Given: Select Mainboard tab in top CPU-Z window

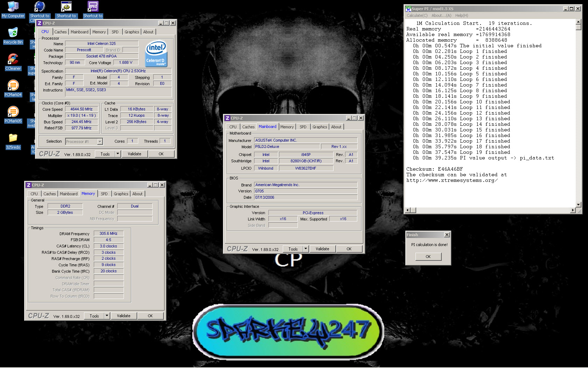Looking at the screenshot, I should pos(79,32).
